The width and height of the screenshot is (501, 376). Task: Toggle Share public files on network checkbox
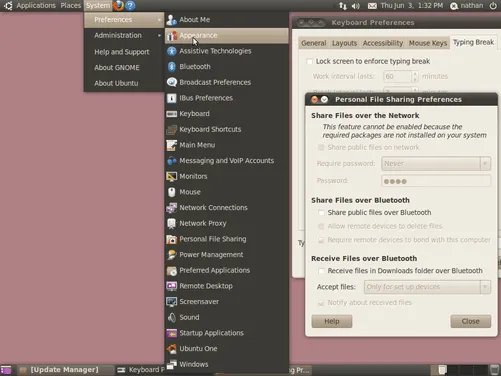point(321,147)
